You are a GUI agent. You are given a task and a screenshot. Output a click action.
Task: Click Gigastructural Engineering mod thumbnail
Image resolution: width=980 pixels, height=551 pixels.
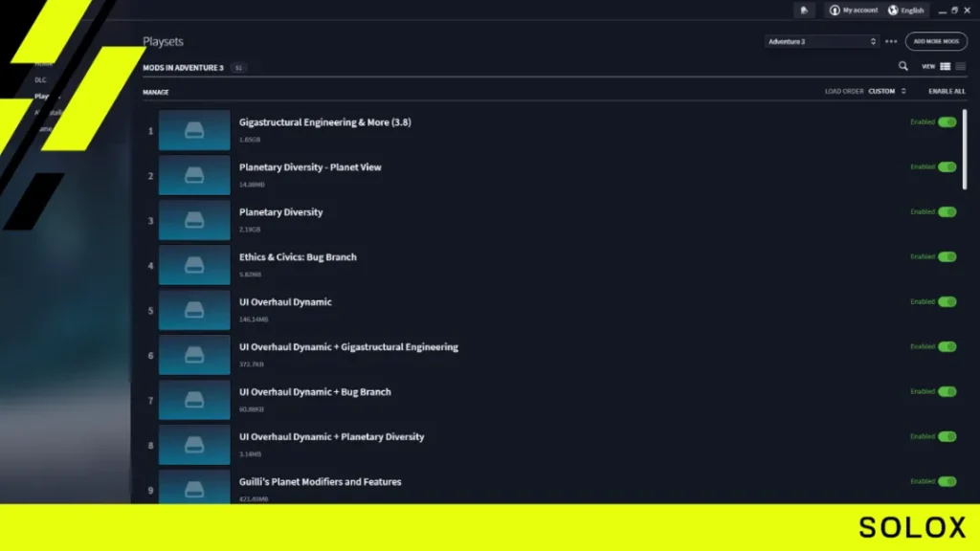coord(194,130)
